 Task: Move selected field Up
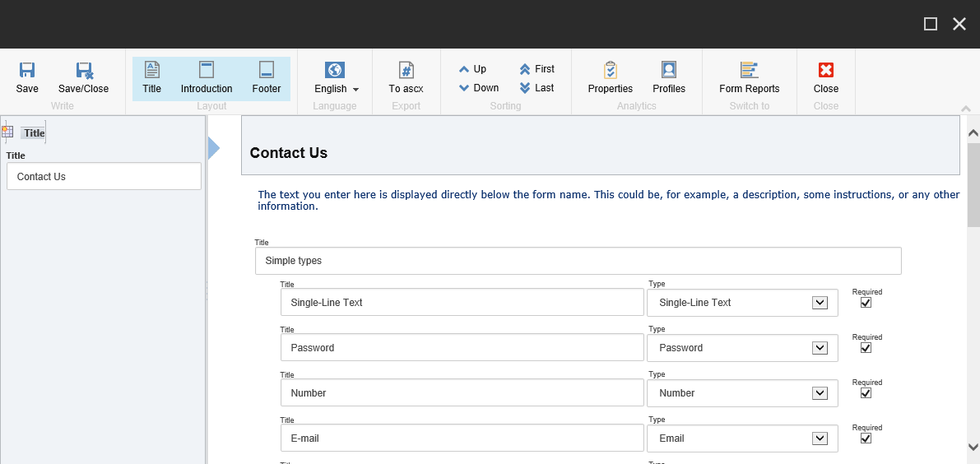[473, 69]
